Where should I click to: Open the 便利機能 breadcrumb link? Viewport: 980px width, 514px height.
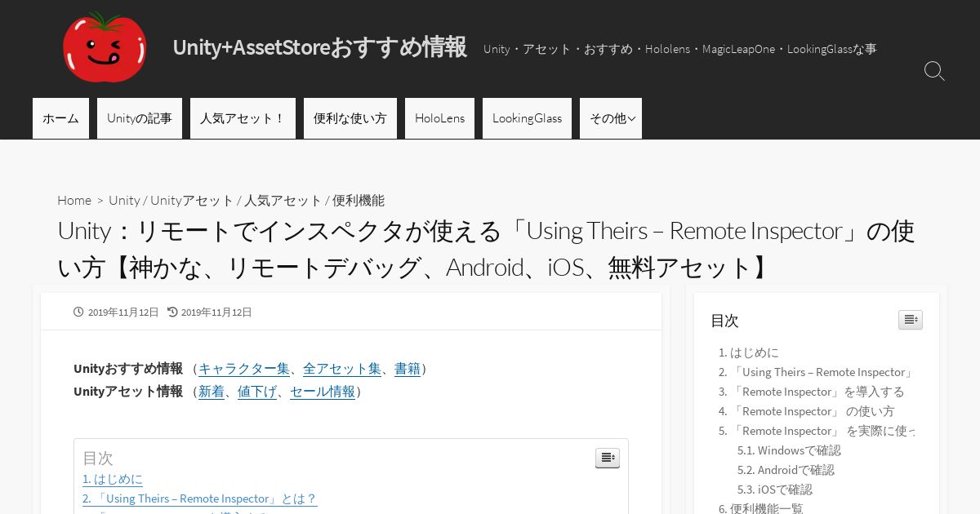(x=358, y=200)
